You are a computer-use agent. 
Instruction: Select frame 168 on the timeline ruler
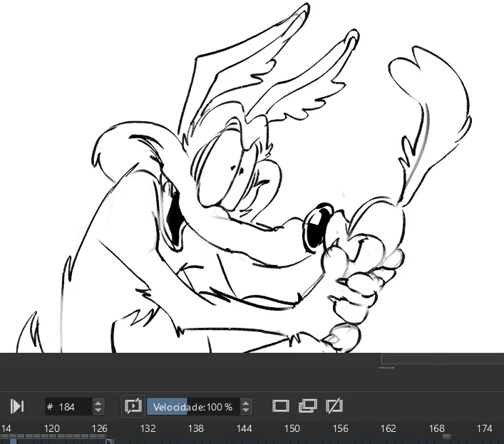pos(436,428)
